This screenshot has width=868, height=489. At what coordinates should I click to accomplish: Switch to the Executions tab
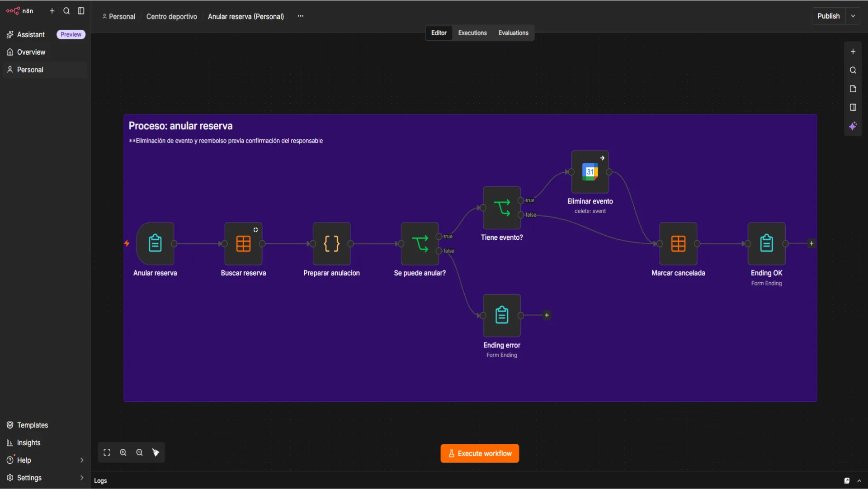472,33
